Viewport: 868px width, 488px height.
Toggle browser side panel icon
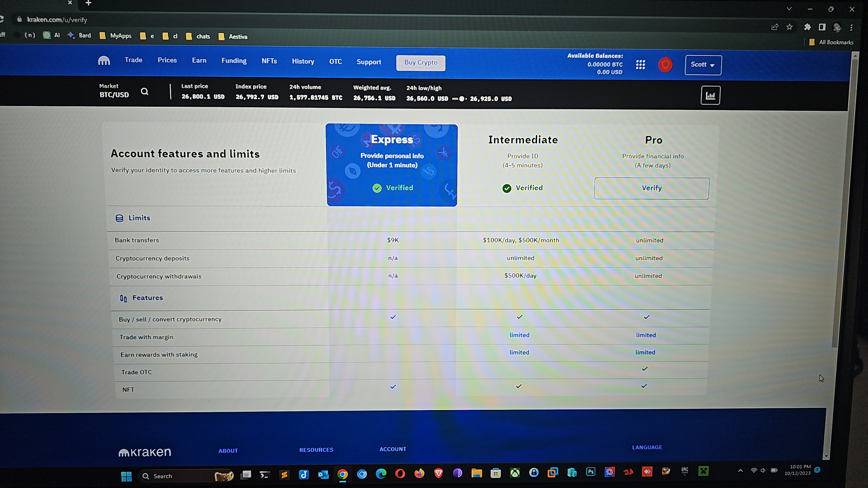coord(822,27)
